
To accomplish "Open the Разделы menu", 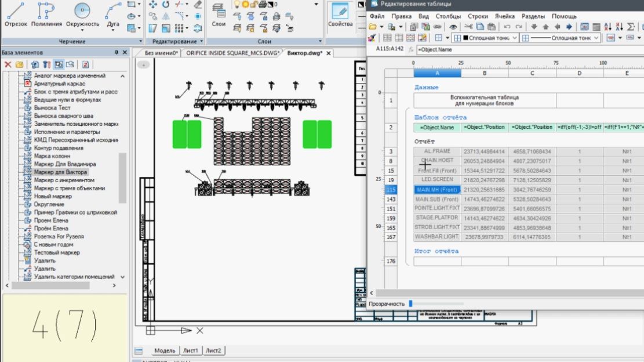I will point(533,16).
